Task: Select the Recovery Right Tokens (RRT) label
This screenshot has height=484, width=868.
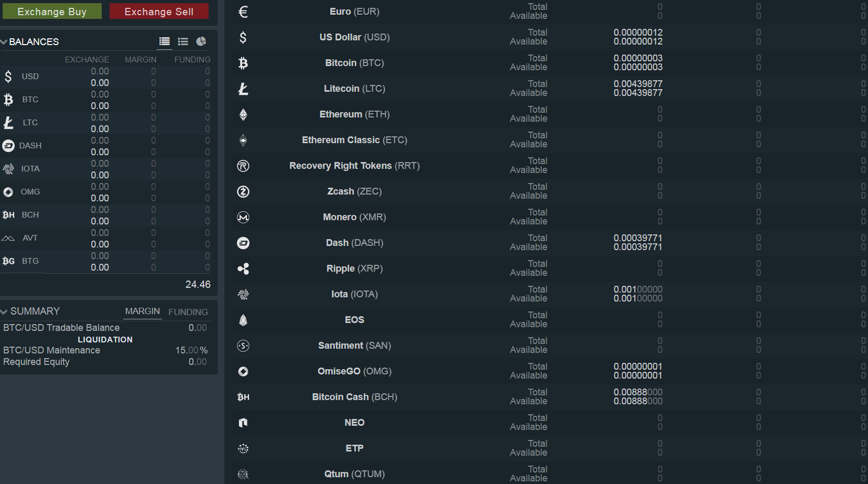Action: 354,166
